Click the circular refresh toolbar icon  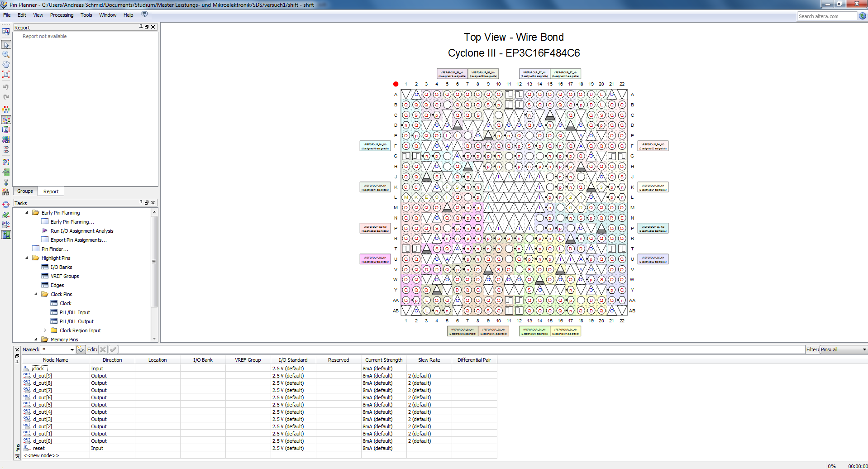(x=6, y=205)
